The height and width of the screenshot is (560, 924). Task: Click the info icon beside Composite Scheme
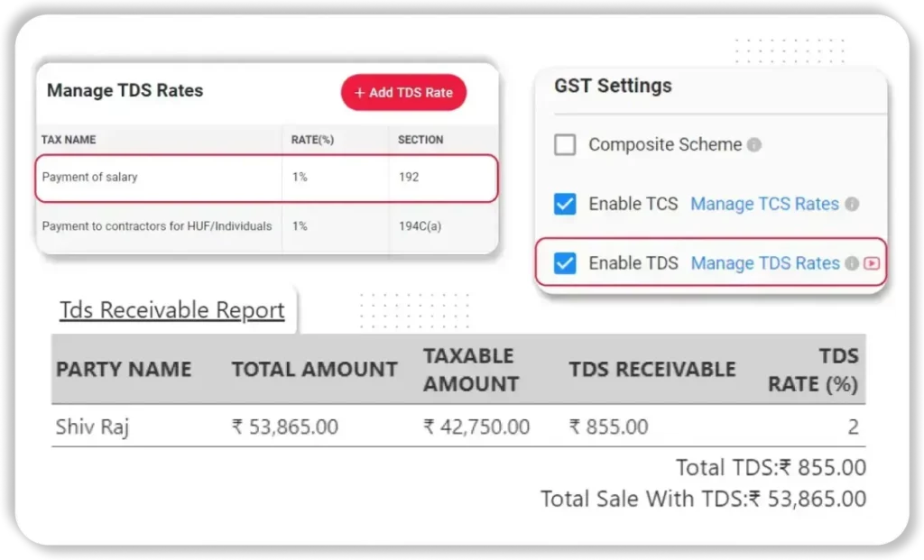754,145
